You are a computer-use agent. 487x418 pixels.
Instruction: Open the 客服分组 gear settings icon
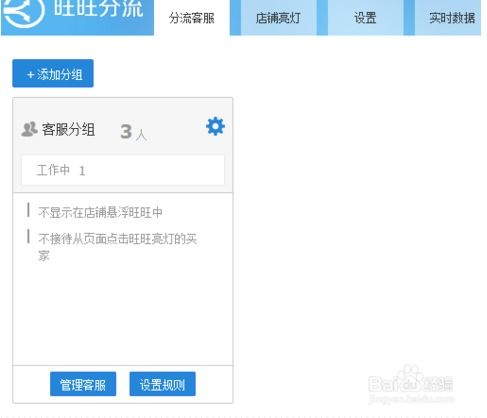click(215, 126)
